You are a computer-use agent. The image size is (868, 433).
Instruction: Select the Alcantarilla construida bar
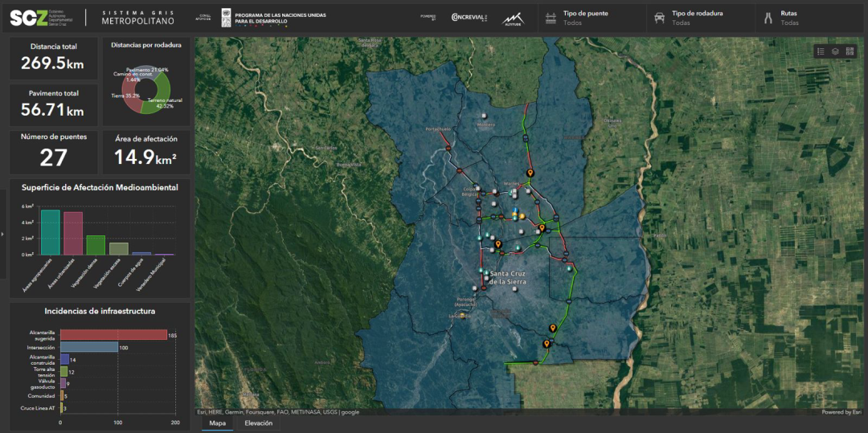click(x=65, y=359)
